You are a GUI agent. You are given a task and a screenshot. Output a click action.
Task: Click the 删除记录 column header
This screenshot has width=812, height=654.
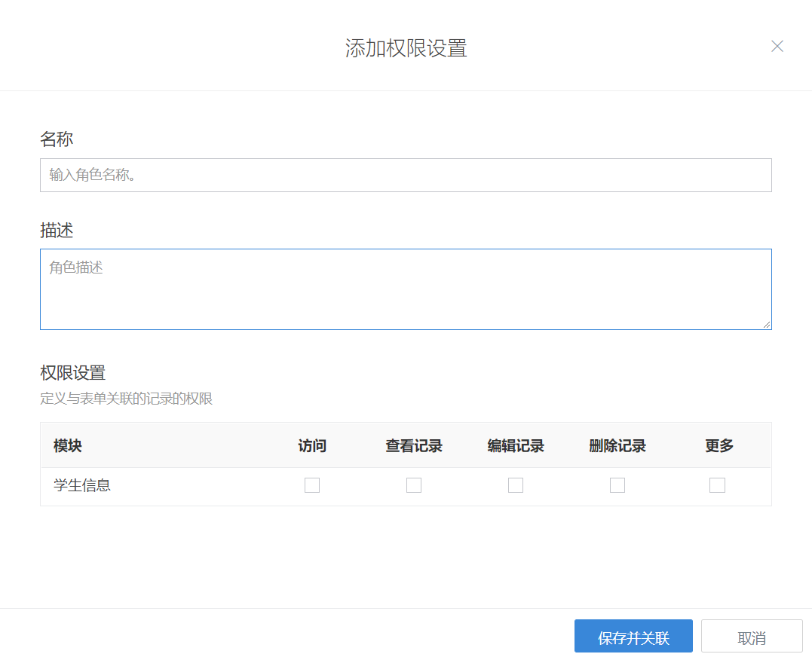(x=617, y=446)
